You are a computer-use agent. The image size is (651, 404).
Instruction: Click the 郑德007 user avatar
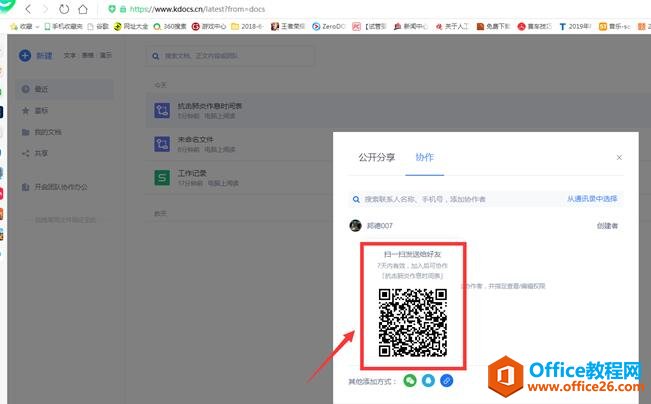click(x=355, y=226)
